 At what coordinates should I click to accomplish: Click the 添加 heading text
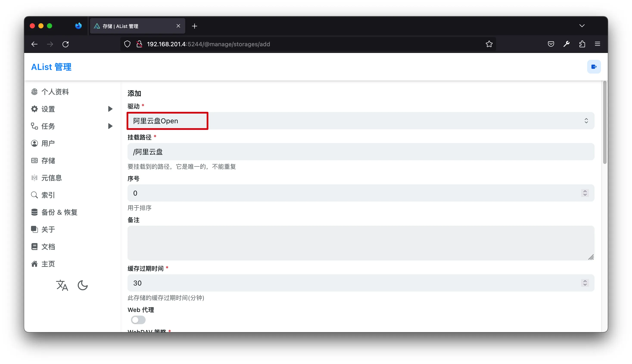[134, 94]
